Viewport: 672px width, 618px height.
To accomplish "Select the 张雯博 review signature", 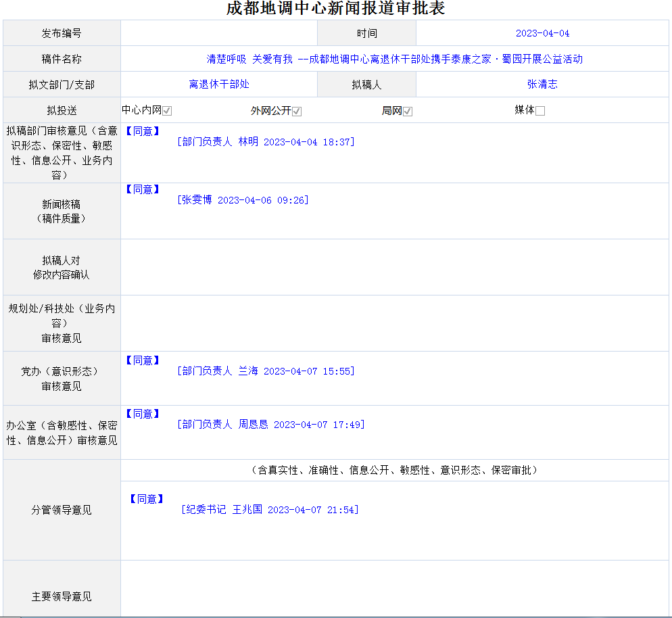I will point(242,200).
